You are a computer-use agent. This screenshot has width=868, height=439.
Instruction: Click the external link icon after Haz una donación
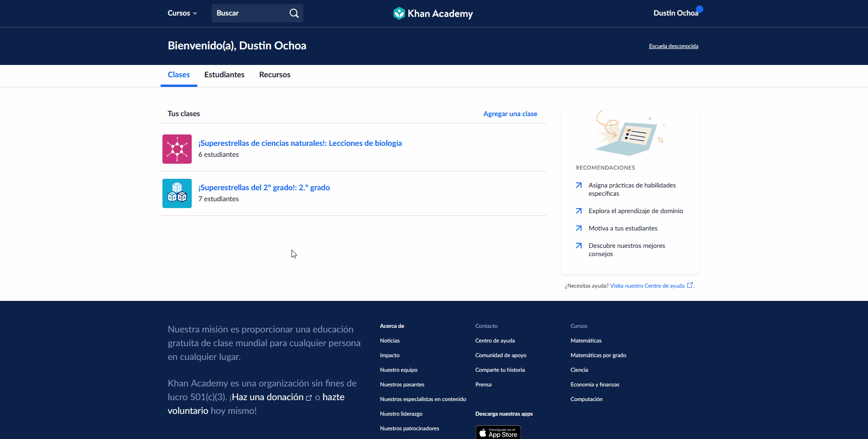pos(309,398)
